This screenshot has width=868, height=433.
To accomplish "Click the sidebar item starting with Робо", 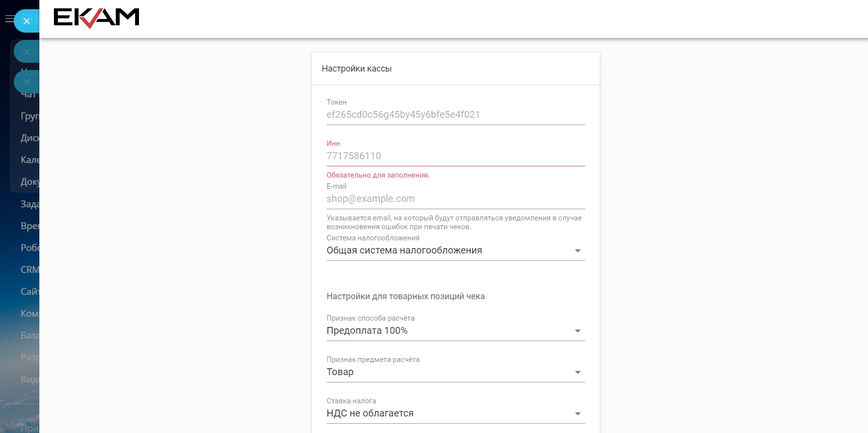I will pos(29,248).
